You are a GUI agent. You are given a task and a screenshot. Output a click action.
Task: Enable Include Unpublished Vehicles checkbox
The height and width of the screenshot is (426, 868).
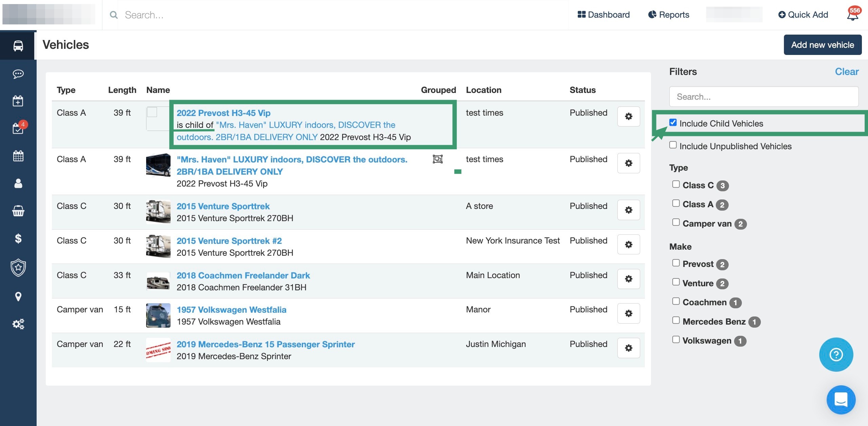click(x=673, y=145)
